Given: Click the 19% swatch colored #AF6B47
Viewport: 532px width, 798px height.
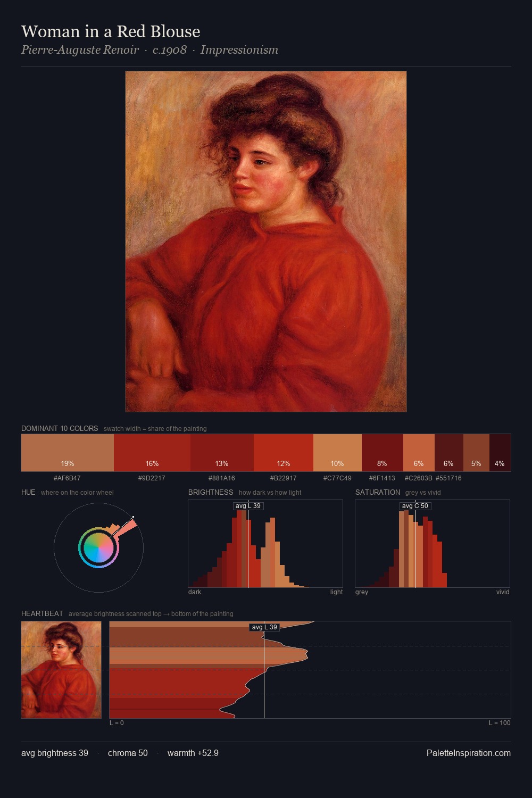Looking at the screenshot, I should tap(68, 453).
